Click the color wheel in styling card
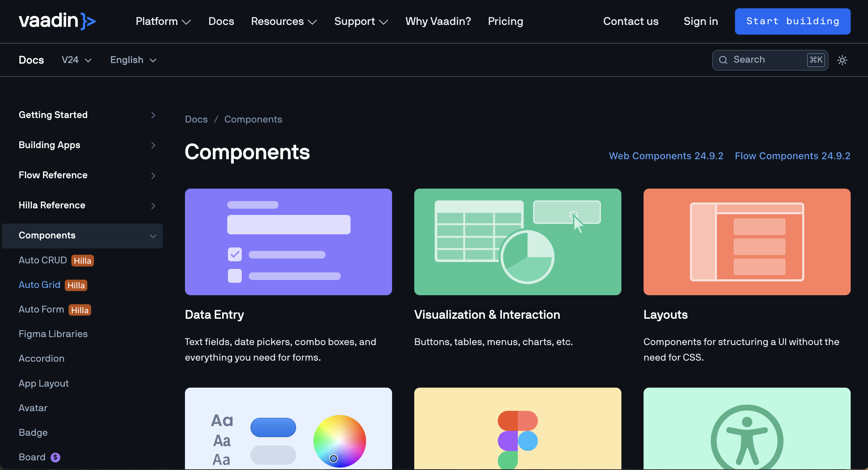The image size is (868, 470). pyautogui.click(x=339, y=441)
